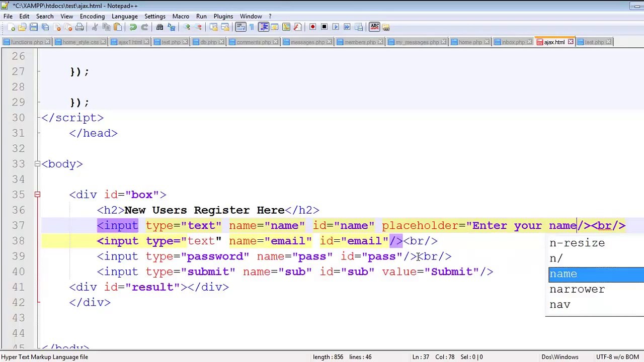Image resolution: width=644 pixels, height=362 pixels.
Task: Open the Settings menu
Action: point(155,16)
